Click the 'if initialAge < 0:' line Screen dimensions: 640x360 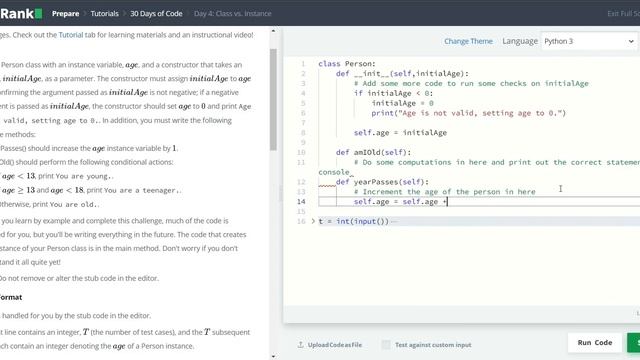393,93
